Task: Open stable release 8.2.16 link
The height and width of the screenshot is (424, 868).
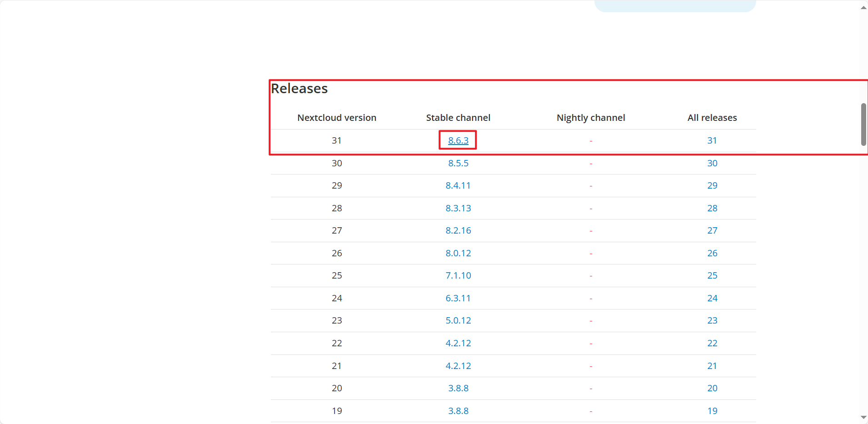Action: point(458,230)
